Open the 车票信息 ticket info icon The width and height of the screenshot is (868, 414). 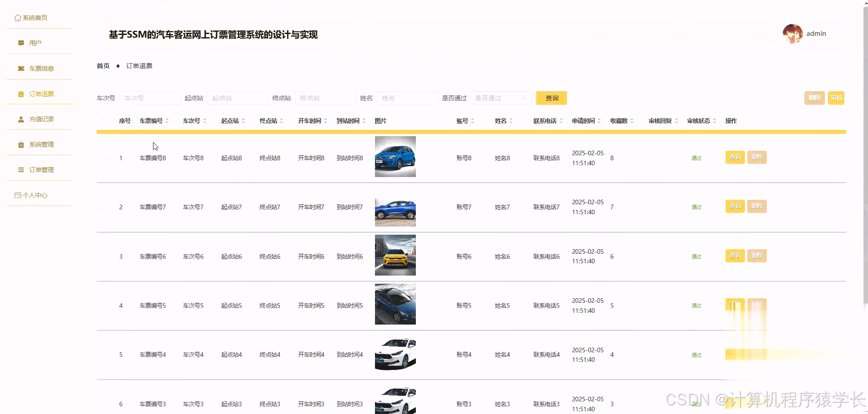(20, 68)
